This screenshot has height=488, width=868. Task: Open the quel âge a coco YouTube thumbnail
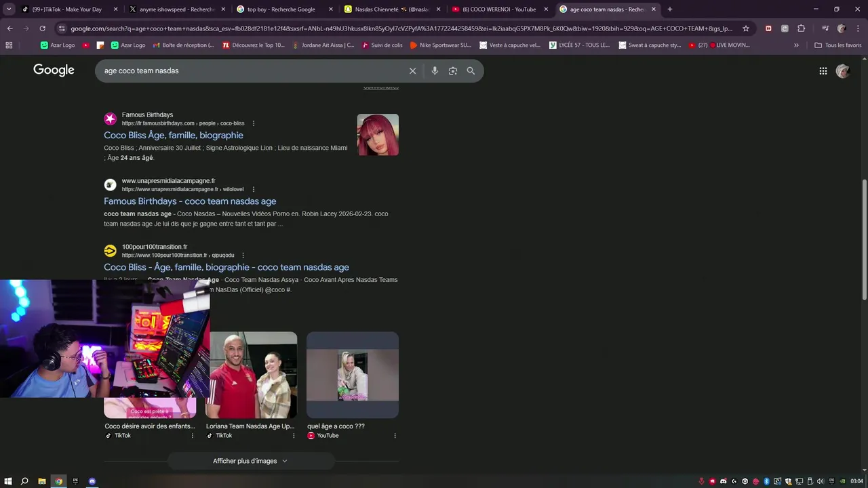pyautogui.click(x=353, y=375)
